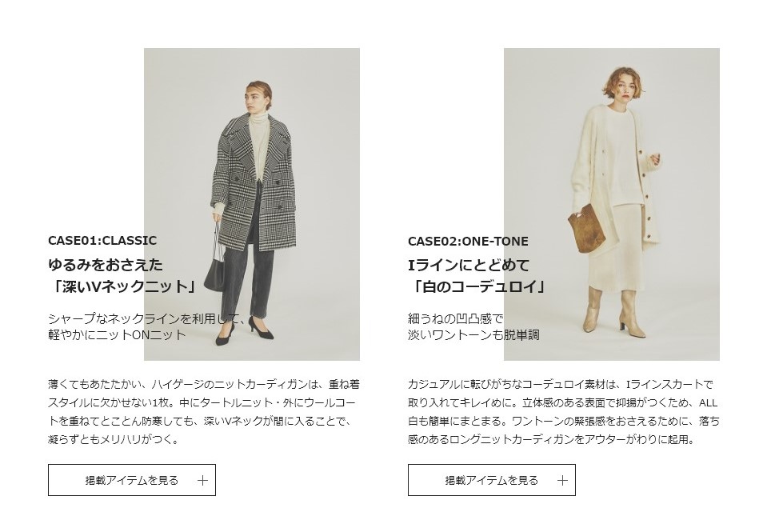Select the CASE01:CLASSIC label
The width and height of the screenshot is (779, 532).
tap(102, 241)
